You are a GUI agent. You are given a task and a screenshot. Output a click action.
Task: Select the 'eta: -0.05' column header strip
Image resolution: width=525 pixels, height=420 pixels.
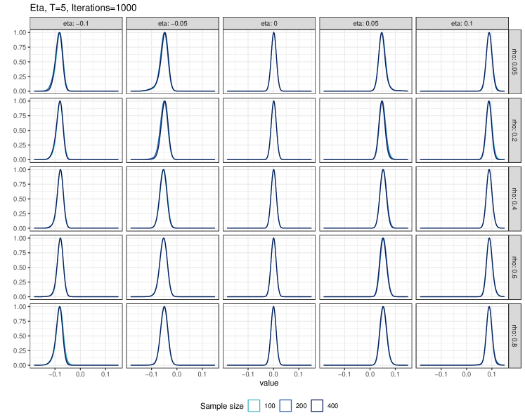tap(172, 23)
